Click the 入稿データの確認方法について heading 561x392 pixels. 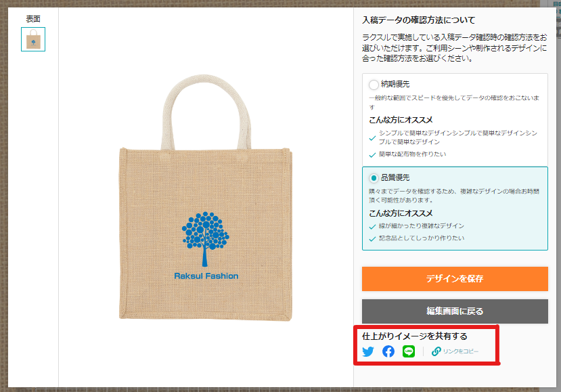click(x=419, y=20)
